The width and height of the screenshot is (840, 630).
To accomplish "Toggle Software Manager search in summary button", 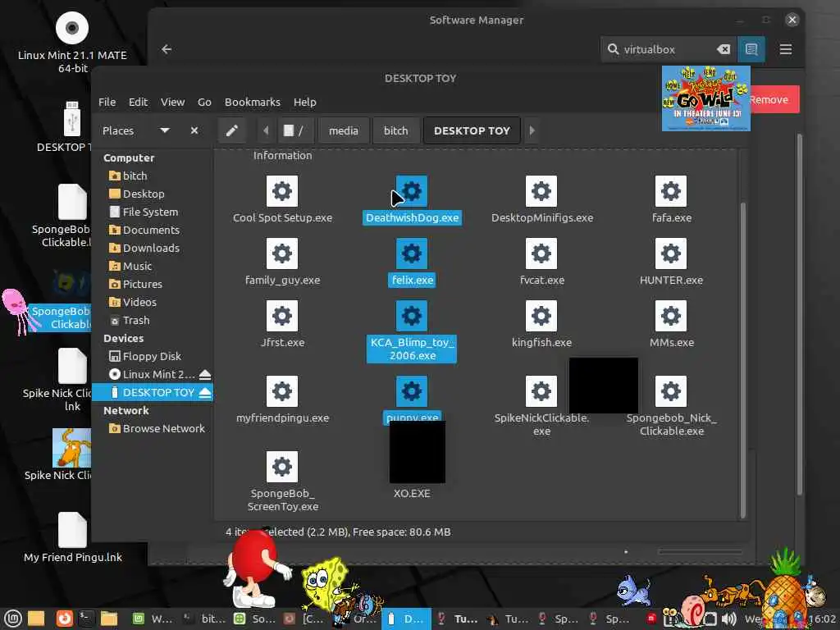I will tap(751, 49).
